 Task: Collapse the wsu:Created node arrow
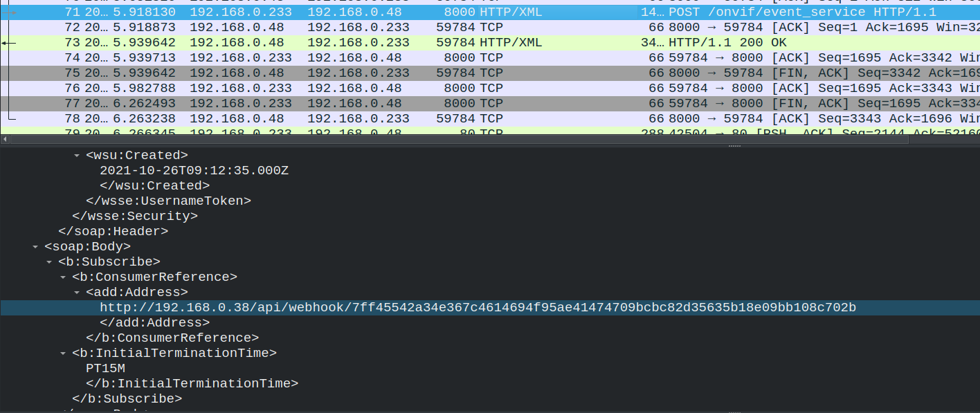point(77,156)
